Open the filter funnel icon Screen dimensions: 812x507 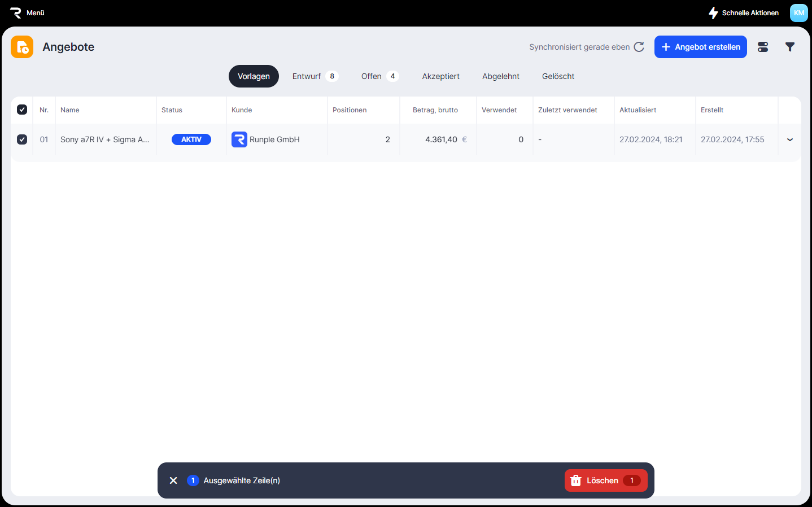point(790,47)
